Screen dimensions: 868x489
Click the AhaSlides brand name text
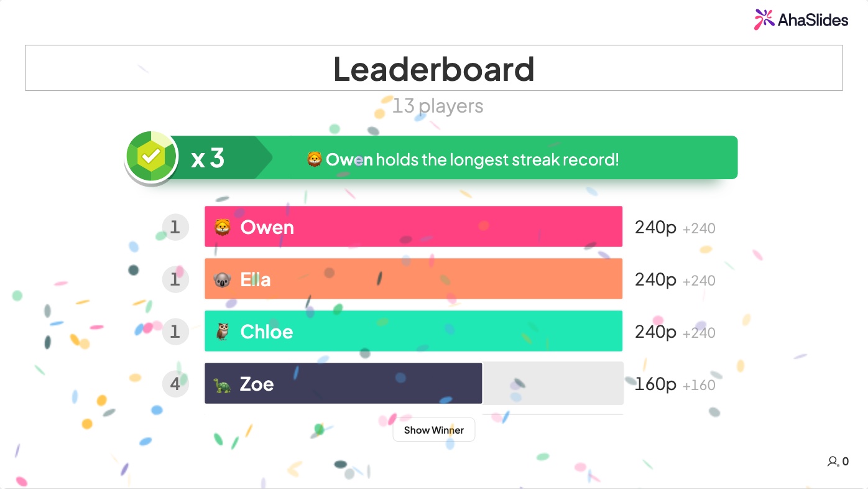(x=813, y=20)
